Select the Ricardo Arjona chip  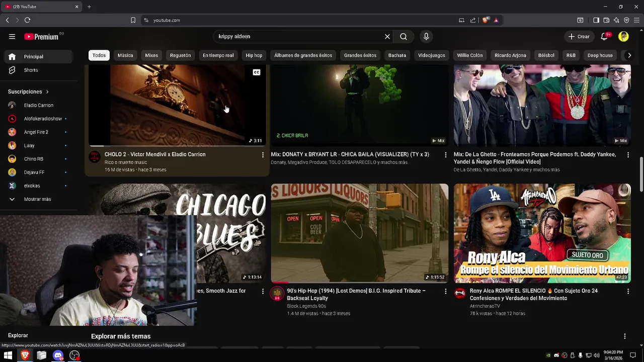pos(510,55)
